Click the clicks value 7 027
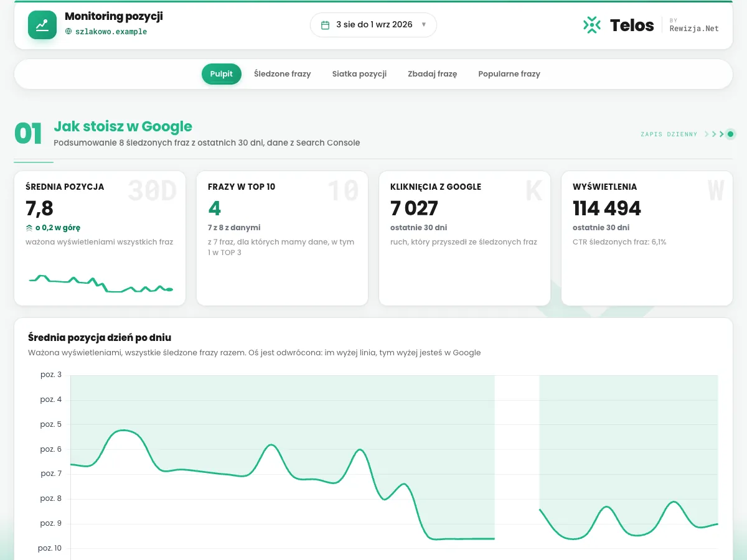 point(415,208)
